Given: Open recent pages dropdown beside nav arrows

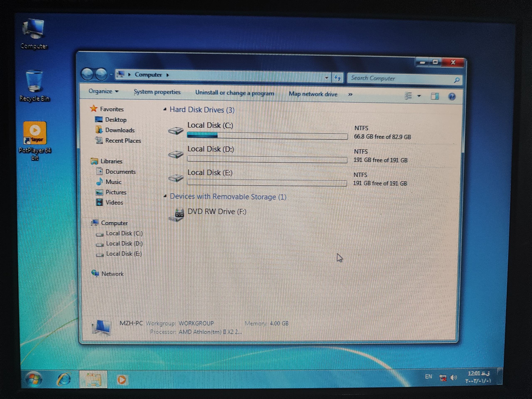Looking at the screenshot, I should [x=111, y=75].
